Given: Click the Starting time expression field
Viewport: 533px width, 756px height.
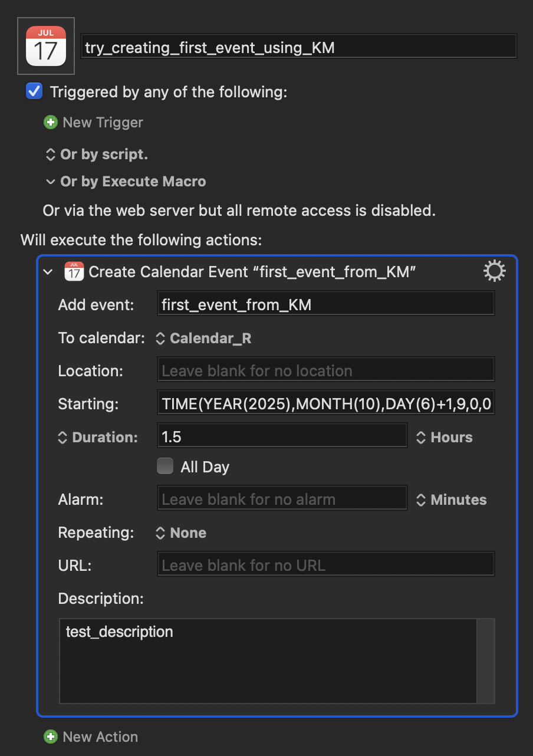Looking at the screenshot, I should click(325, 404).
